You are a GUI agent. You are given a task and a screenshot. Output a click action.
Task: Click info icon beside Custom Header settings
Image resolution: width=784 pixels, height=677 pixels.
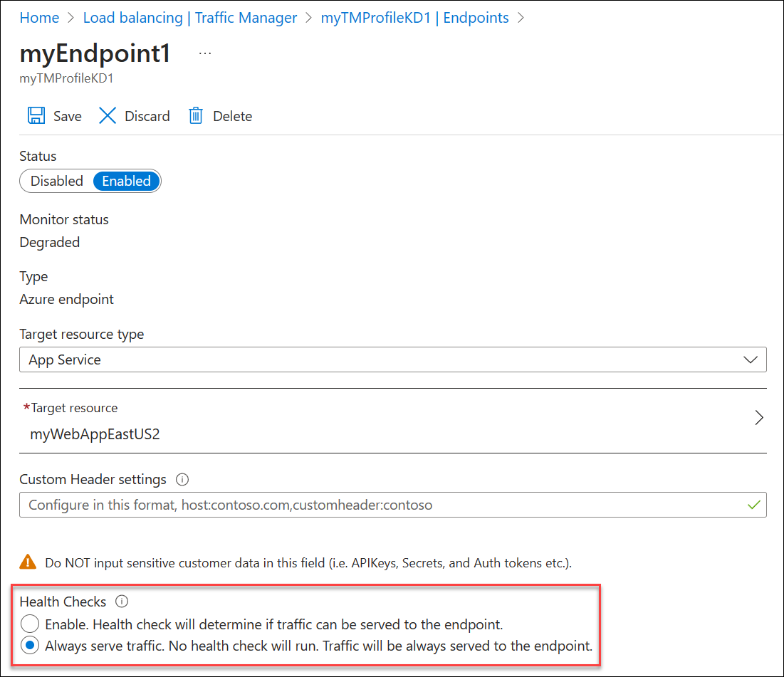click(x=182, y=480)
